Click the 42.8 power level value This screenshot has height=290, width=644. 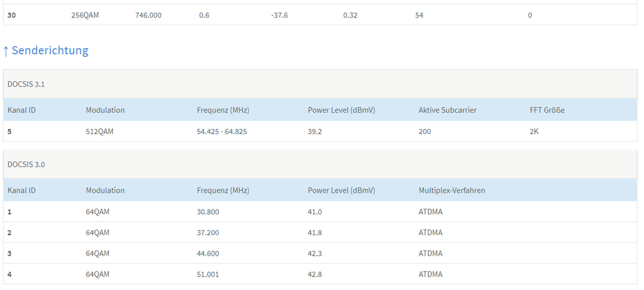(x=315, y=274)
